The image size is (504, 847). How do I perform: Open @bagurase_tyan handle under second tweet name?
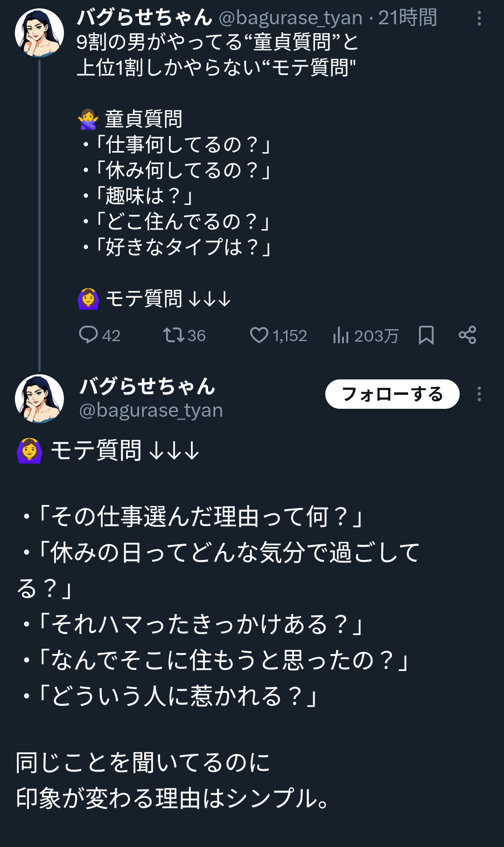[151, 411]
